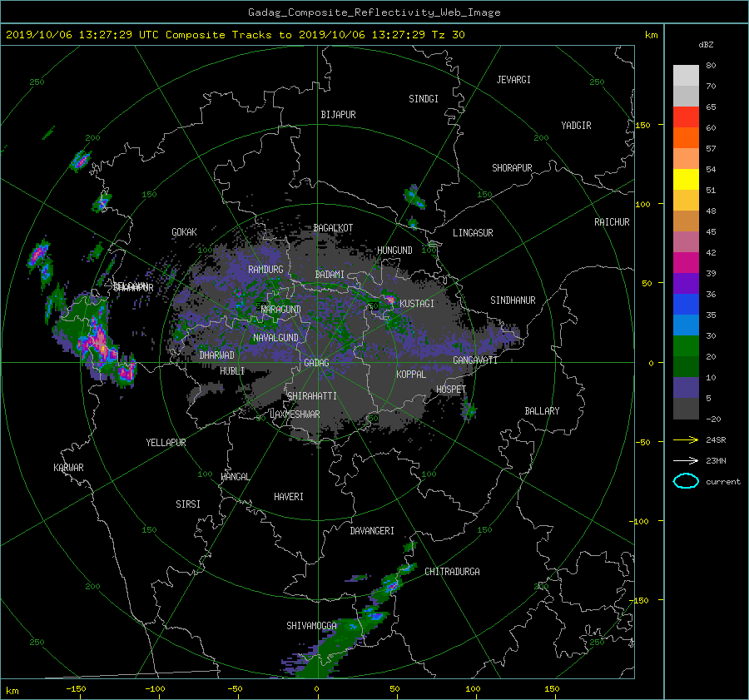This screenshot has height=700, width=749.
Task: Select the lightest gray 70-80 dBZ swatch
Action: (686, 75)
